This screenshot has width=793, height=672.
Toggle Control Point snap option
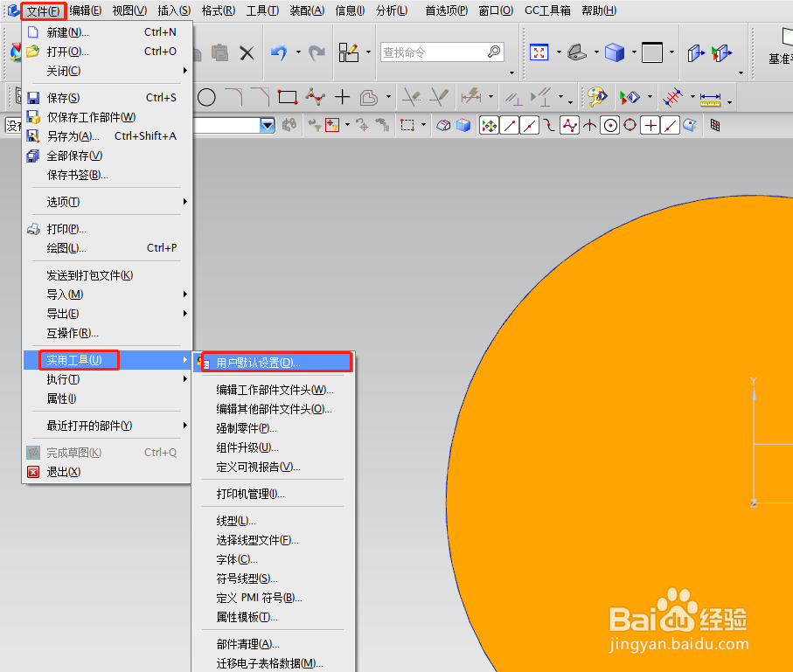point(549,126)
